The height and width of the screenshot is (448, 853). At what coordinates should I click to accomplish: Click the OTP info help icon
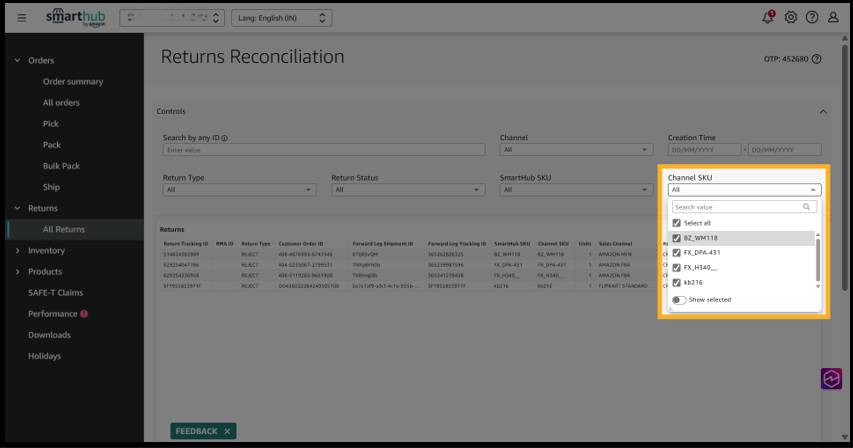pyautogui.click(x=817, y=59)
